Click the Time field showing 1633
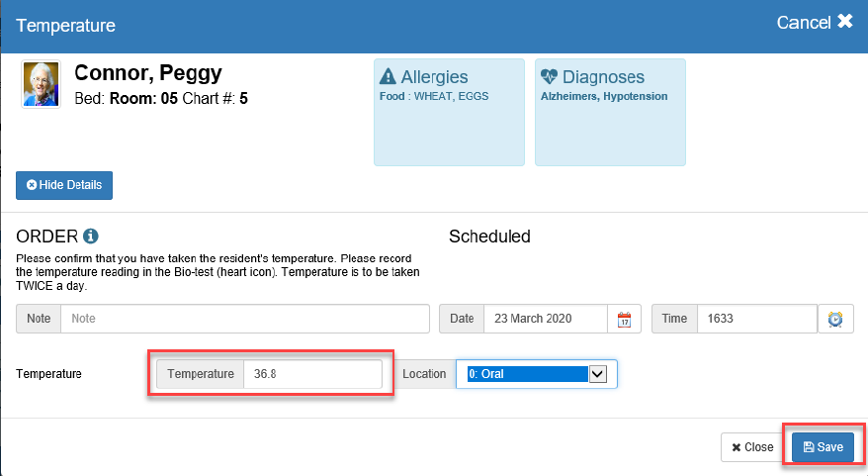 [755, 319]
